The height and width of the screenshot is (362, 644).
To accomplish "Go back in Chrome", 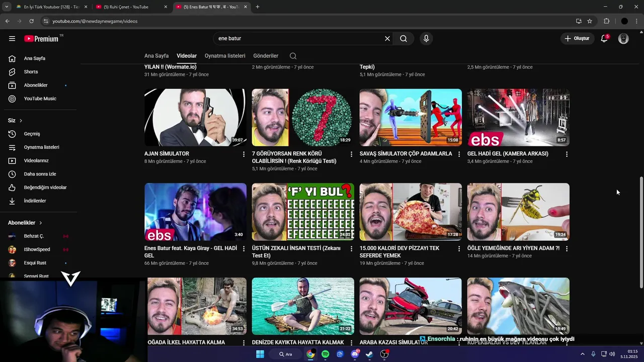I will click(7, 21).
